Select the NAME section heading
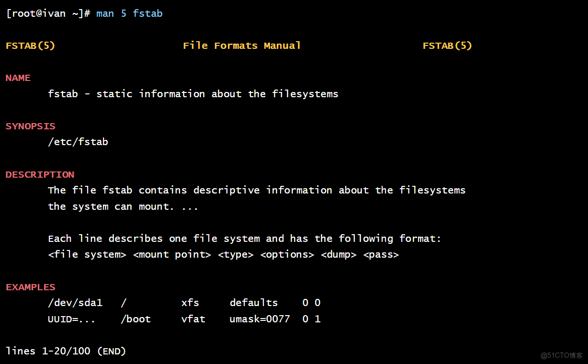 point(18,78)
